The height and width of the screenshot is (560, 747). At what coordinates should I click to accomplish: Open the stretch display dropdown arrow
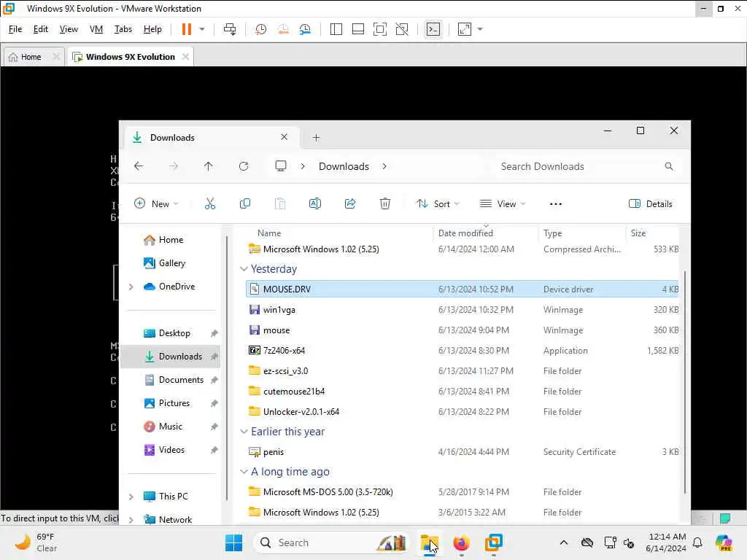pyautogui.click(x=480, y=29)
